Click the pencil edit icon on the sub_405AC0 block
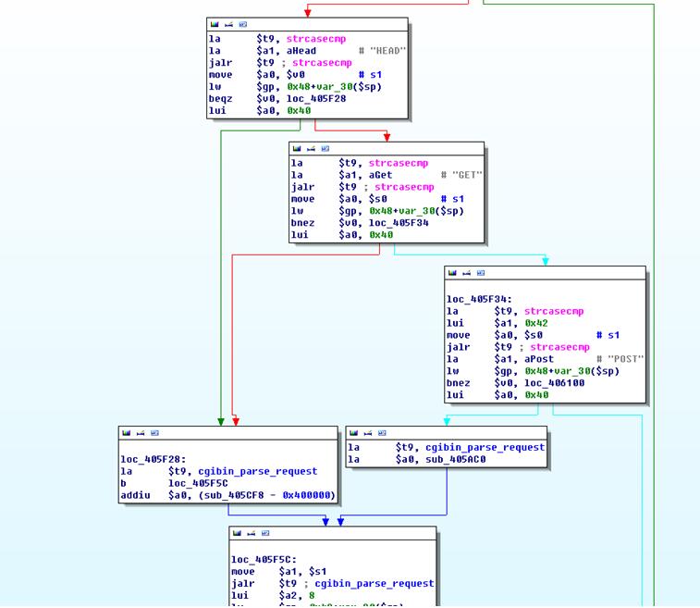Image resolution: width=700 pixels, height=608 pixels. click(368, 433)
